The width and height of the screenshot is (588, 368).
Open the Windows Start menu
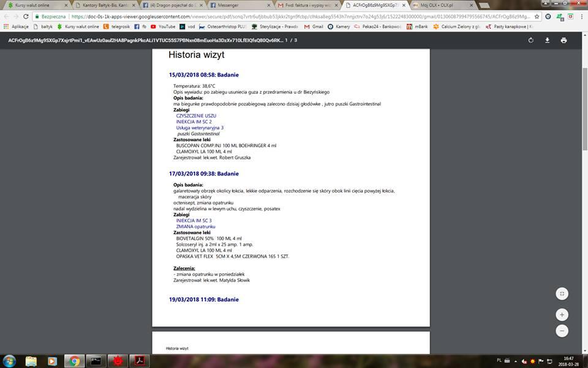click(10, 361)
